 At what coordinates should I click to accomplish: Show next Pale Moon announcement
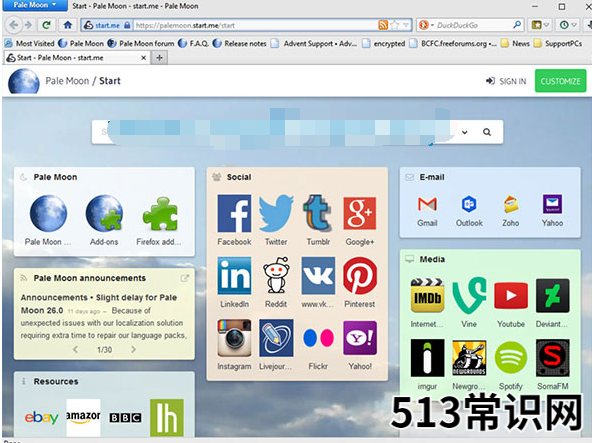(x=133, y=349)
